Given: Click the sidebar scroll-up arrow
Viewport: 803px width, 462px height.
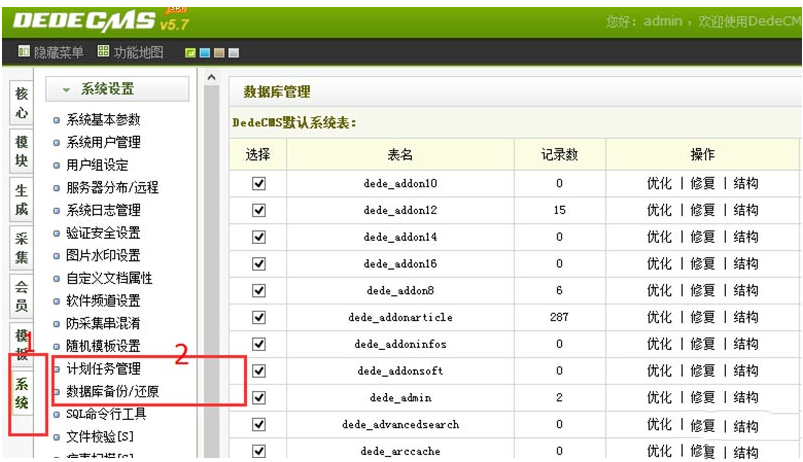Looking at the screenshot, I should click(x=211, y=78).
